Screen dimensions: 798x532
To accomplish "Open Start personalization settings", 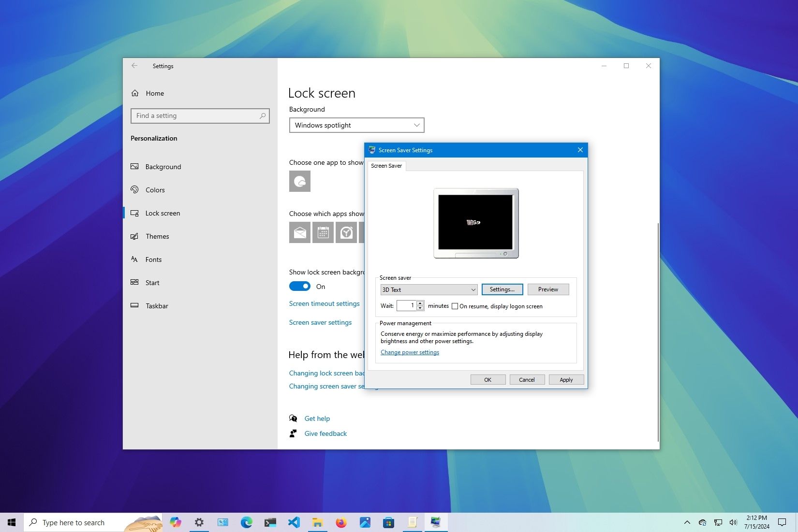I will coord(152,283).
